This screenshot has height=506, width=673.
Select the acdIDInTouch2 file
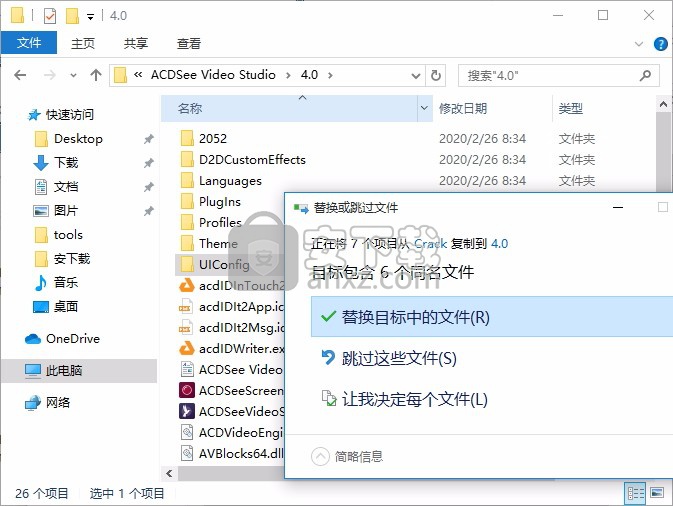(x=241, y=286)
